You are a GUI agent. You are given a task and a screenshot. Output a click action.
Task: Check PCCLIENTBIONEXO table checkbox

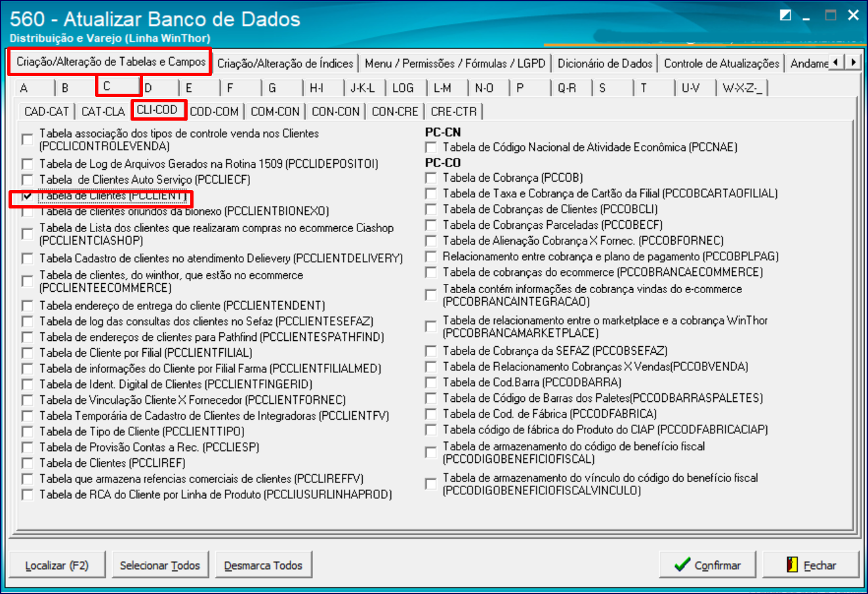click(28, 212)
